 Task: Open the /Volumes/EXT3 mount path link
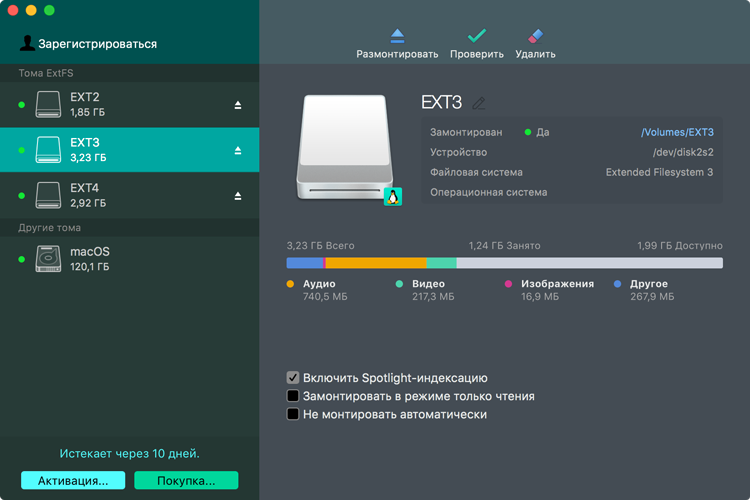(676, 132)
